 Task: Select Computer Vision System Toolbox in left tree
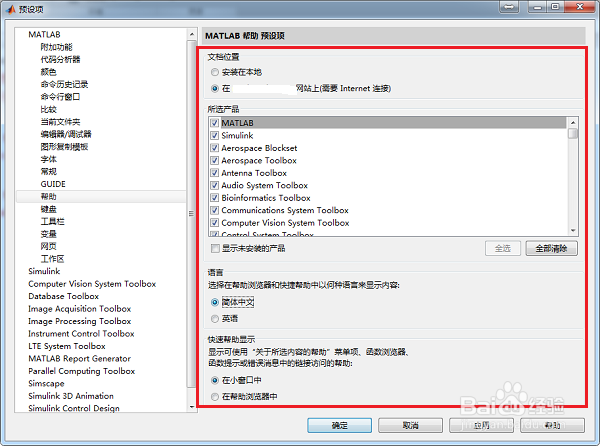coord(92,284)
